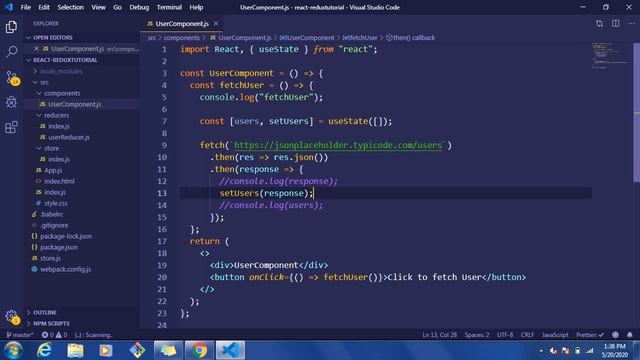
Task: Open index.html in the file tree
Action: click(x=59, y=181)
